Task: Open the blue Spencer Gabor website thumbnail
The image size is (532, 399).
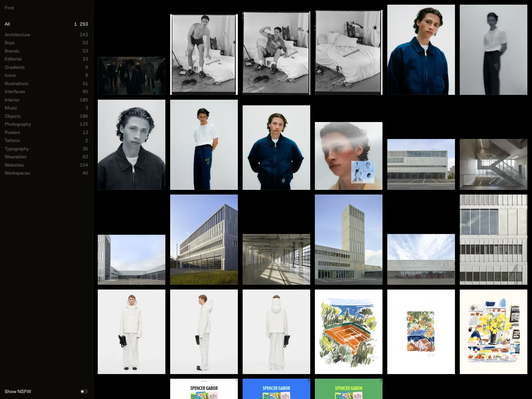Action: (x=276, y=389)
